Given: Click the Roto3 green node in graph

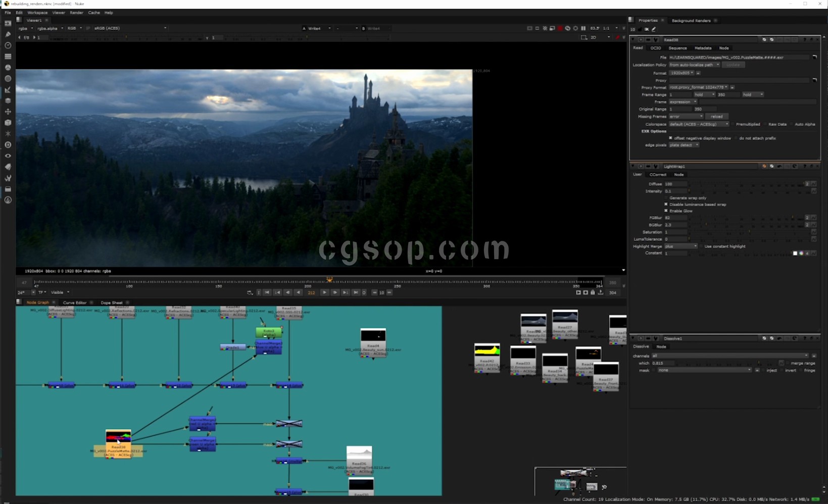Looking at the screenshot, I should pos(269,332).
